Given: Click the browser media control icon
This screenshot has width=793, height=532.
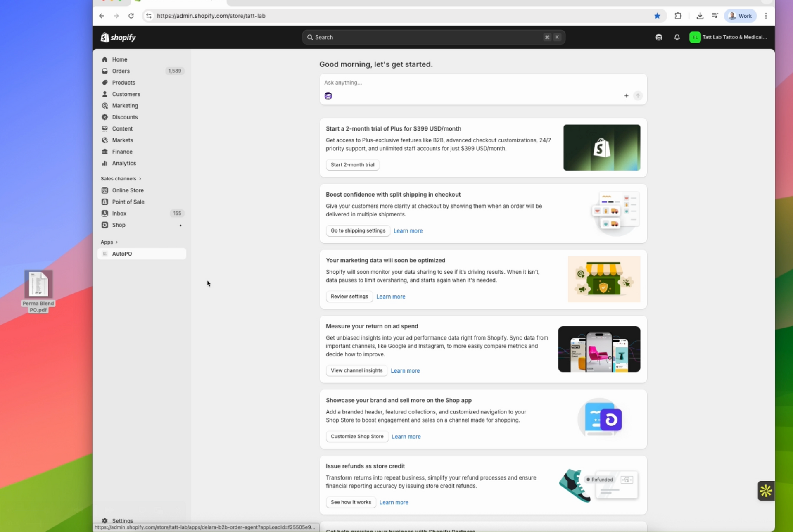Looking at the screenshot, I should point(715,16).
